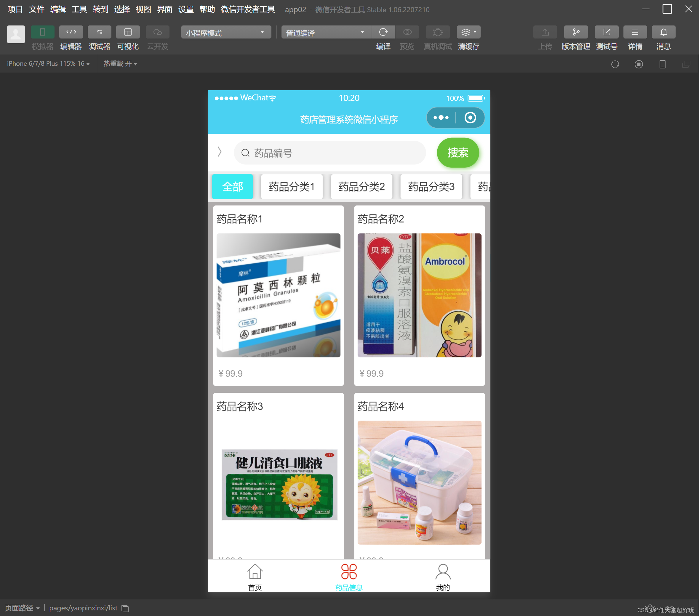Toggle the editor (编辑器) panel
The height and width of the screenshot is (616, 699).
tap(71, 32)
